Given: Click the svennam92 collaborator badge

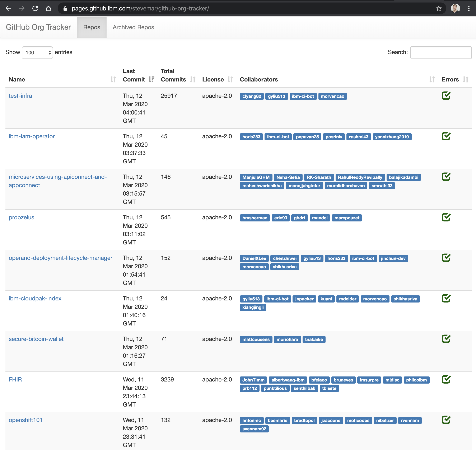Looking at the screenshot, I should pyautogui.click(x=254, y=429).
